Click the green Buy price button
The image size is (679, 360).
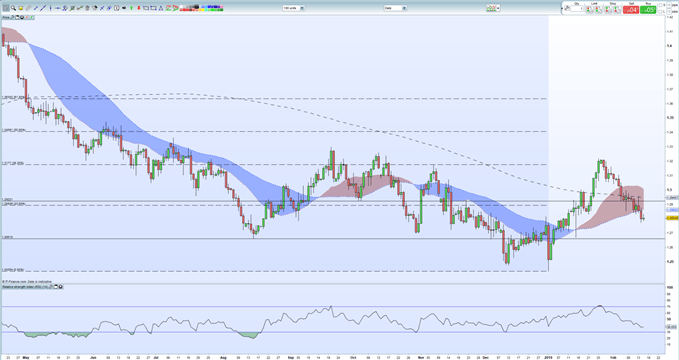click(648, 10)
